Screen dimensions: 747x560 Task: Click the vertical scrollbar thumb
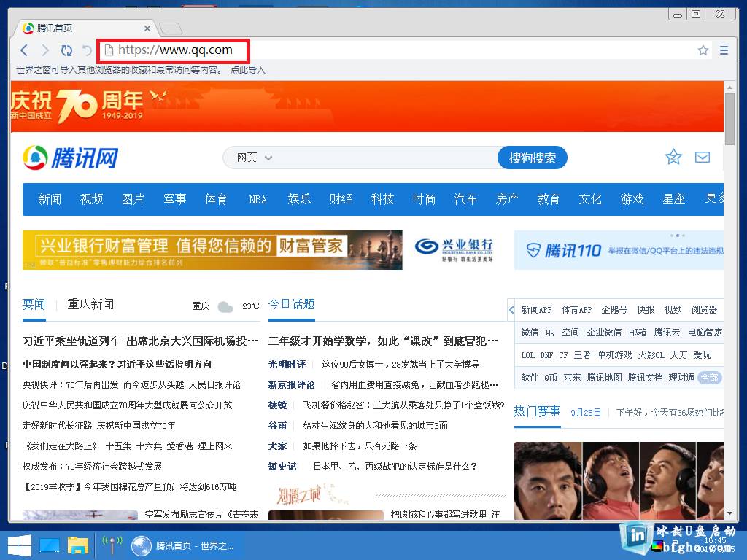point(729,119)
